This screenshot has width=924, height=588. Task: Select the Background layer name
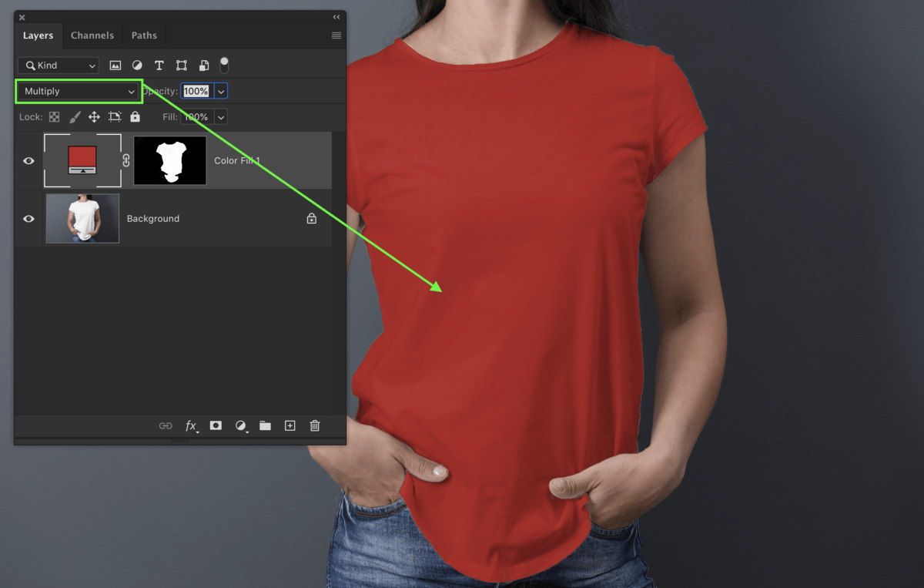coord(153,219)
